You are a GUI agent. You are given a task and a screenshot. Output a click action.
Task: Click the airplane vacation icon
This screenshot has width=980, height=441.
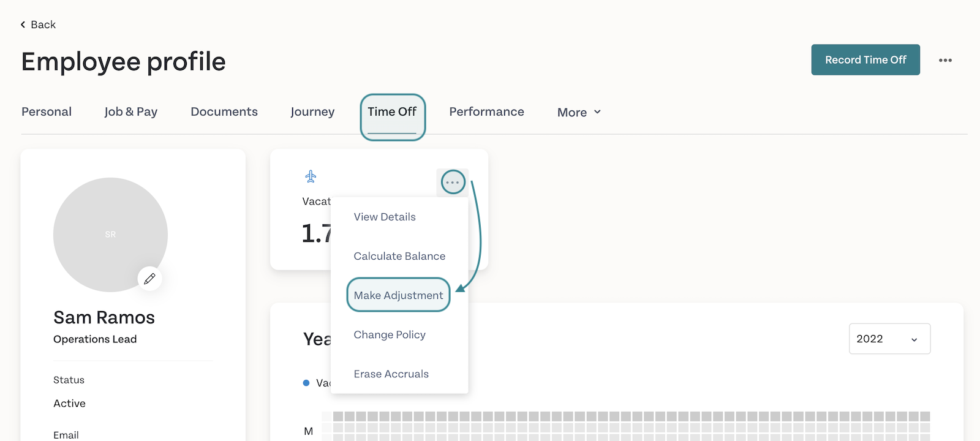click(x=311, y=177)
